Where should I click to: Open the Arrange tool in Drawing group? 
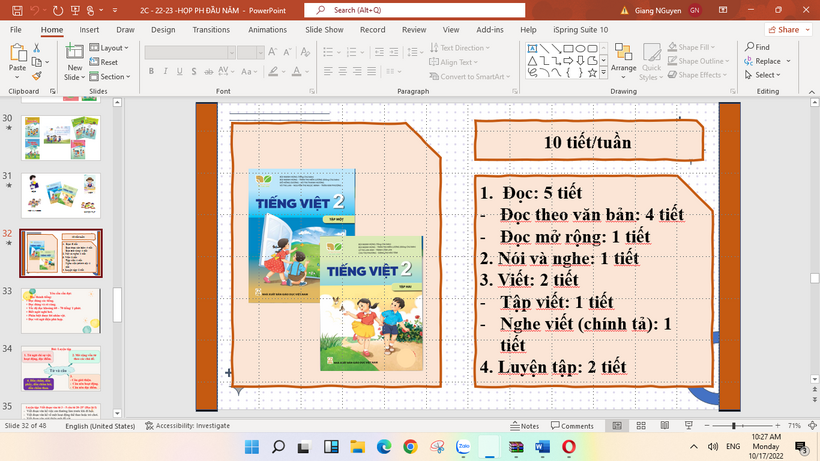(623, 61)
